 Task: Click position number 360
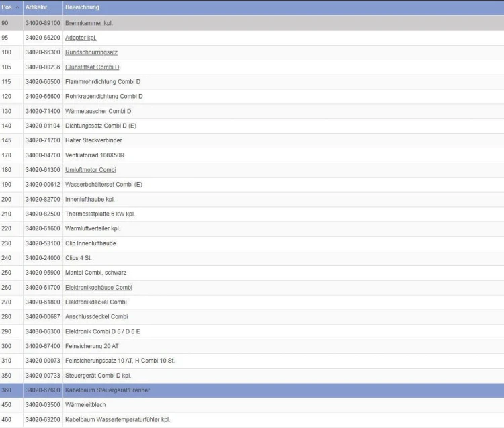(7, 390)
